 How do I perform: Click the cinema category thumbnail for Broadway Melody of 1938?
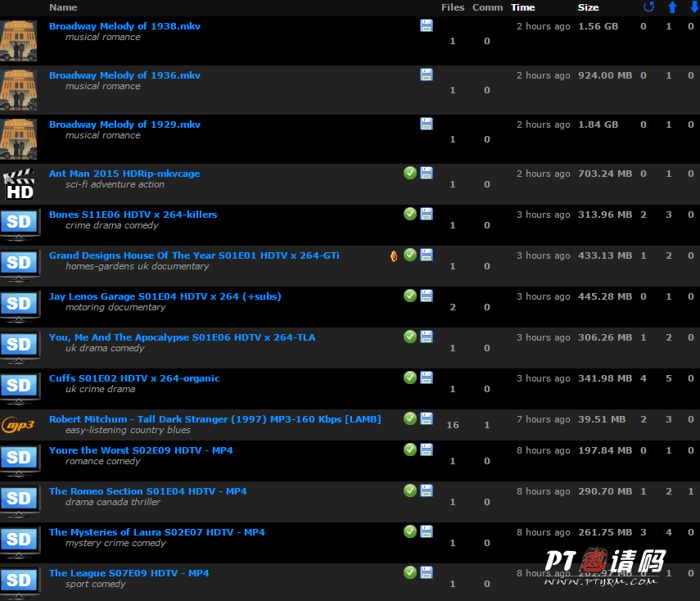tap(18, 41)
